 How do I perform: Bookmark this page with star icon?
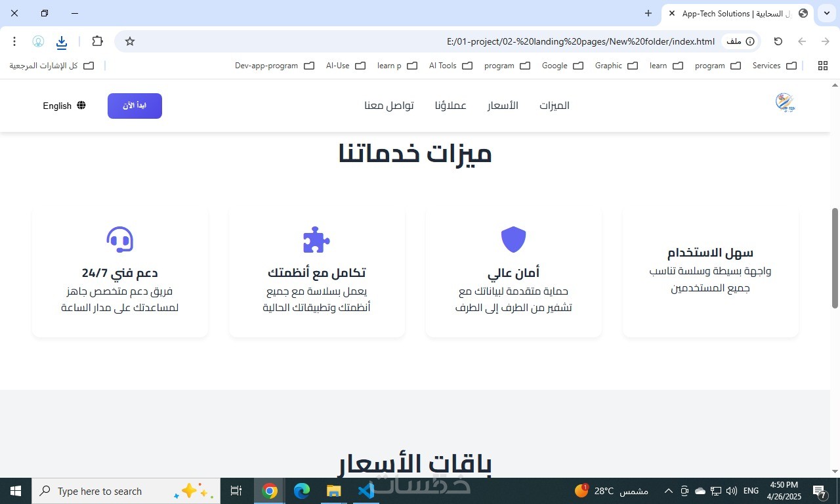point(130,41)
